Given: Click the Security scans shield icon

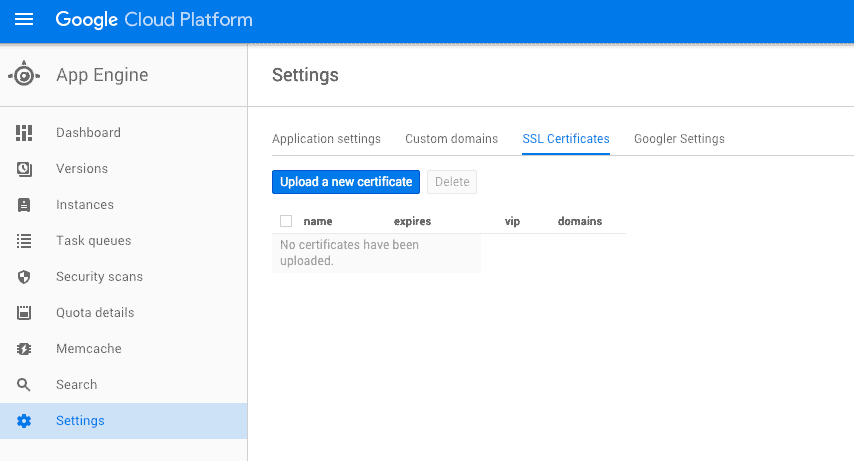Looking at the screenshot, I should pos(24,277).
